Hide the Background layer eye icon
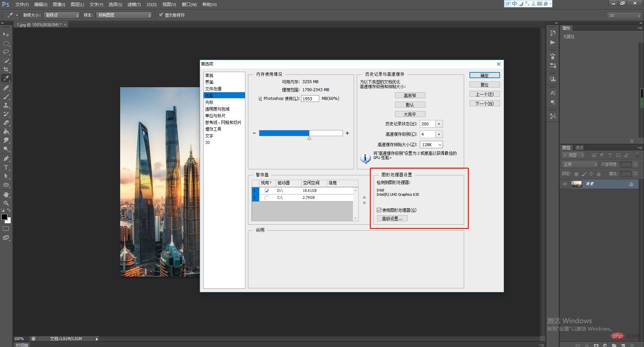The width and height of the screenshot is (644, 347). point(565,184)
